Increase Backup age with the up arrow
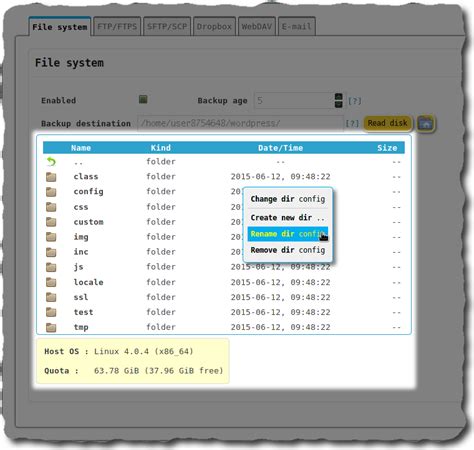This screenshot has height=450, width=474. point(338,97)
